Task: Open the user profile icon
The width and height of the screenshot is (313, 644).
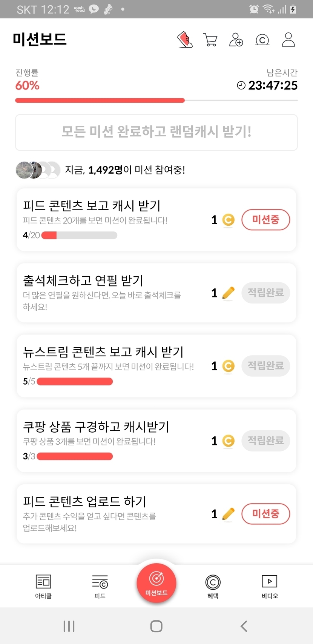Action: coord(288,40)
